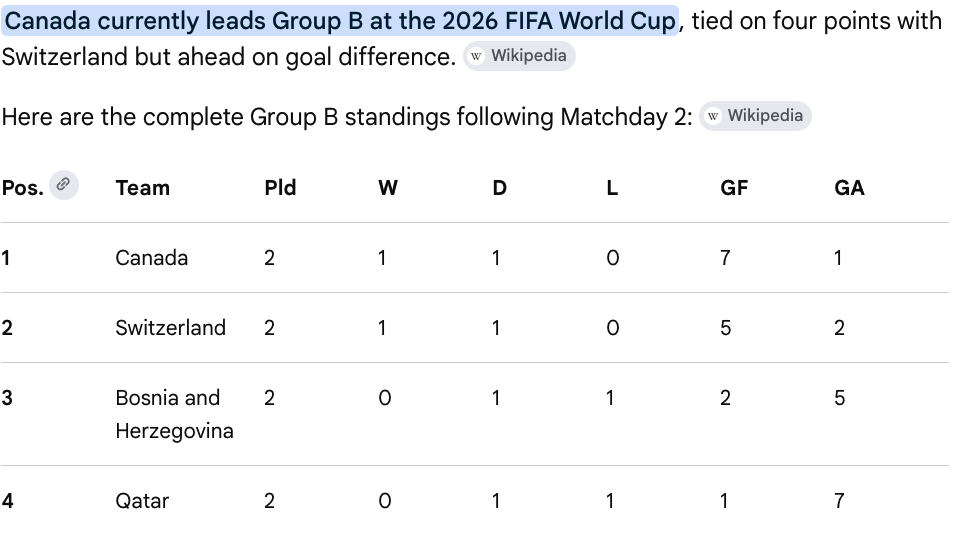Viewport: 954px width, 533px height.
Task: Click the L column header
Action: pyautogui.click(x=612, y=188)
